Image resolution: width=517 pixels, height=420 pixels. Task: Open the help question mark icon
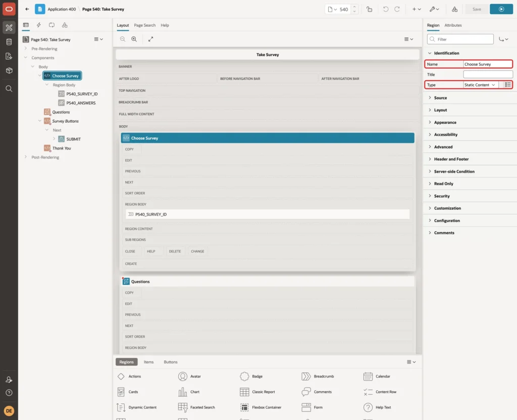tap(9, 393)
